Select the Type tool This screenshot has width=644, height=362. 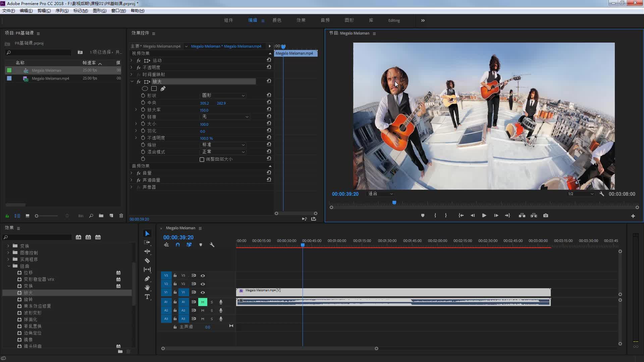pyautogui.click(x=147, y=297)
